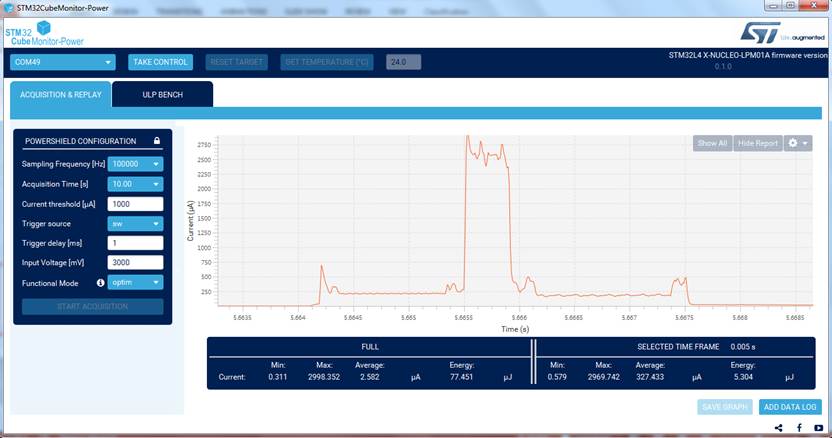The height and width of the screenshot is (438, 832).
Task: Open the Sampling Frequency dropdown
Action: 135,164
